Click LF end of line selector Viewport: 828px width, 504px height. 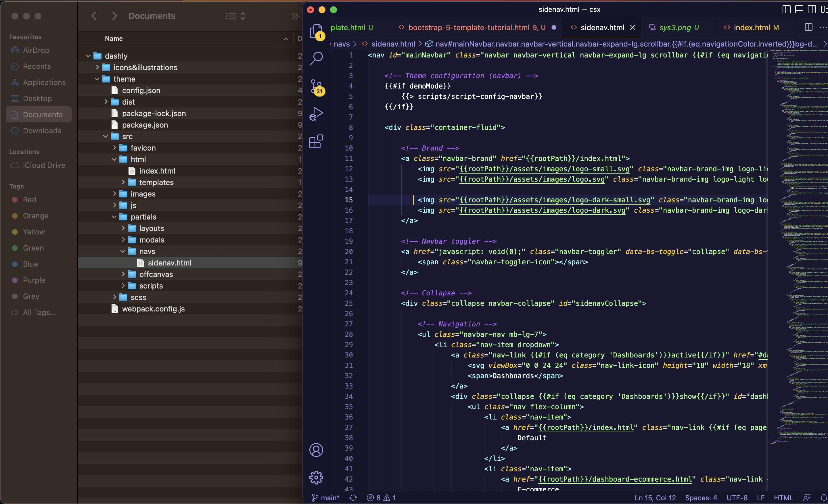tap(761, 498)
